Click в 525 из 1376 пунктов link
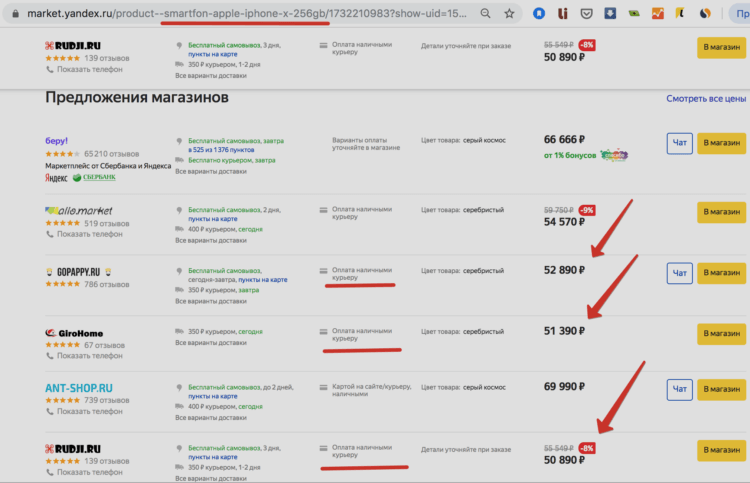This screenshot has height=483, width=750. tap(221, 150)
